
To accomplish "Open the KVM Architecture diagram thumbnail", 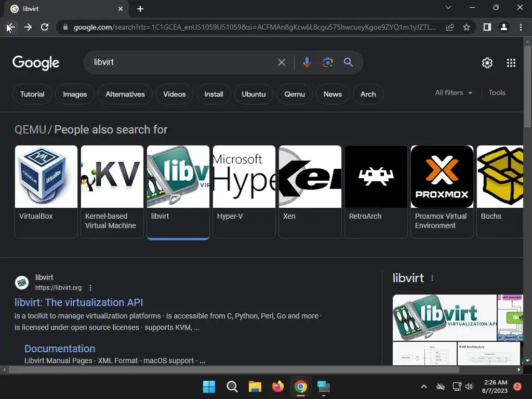I will pyautogui.click(x=488, y=353).
